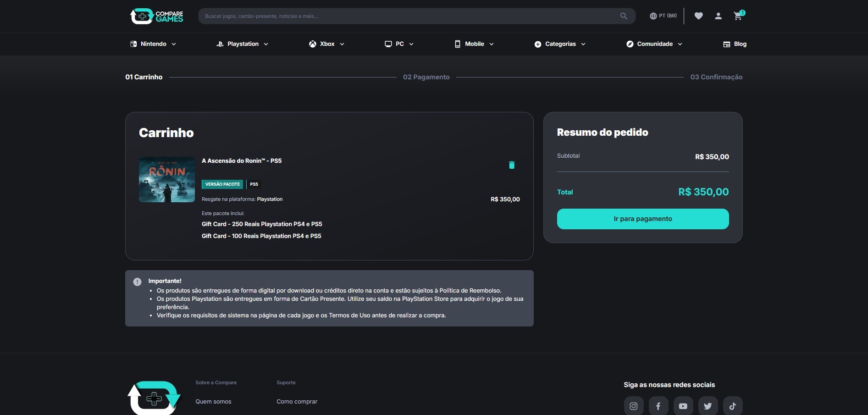Open the Instagram social link
868x415 pixels.
point(634,406)
